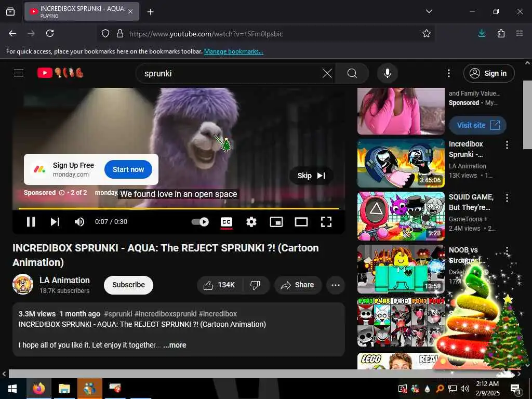Screen dimensions: 532x399
Task: Like the video with thumbs up
Action: click(220, 285)
